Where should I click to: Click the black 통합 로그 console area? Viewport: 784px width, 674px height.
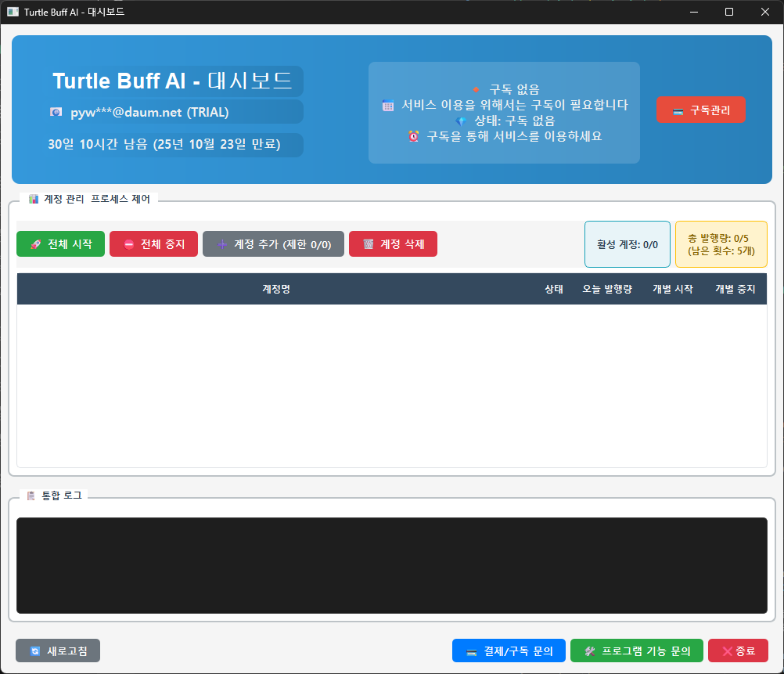(392, 565)
